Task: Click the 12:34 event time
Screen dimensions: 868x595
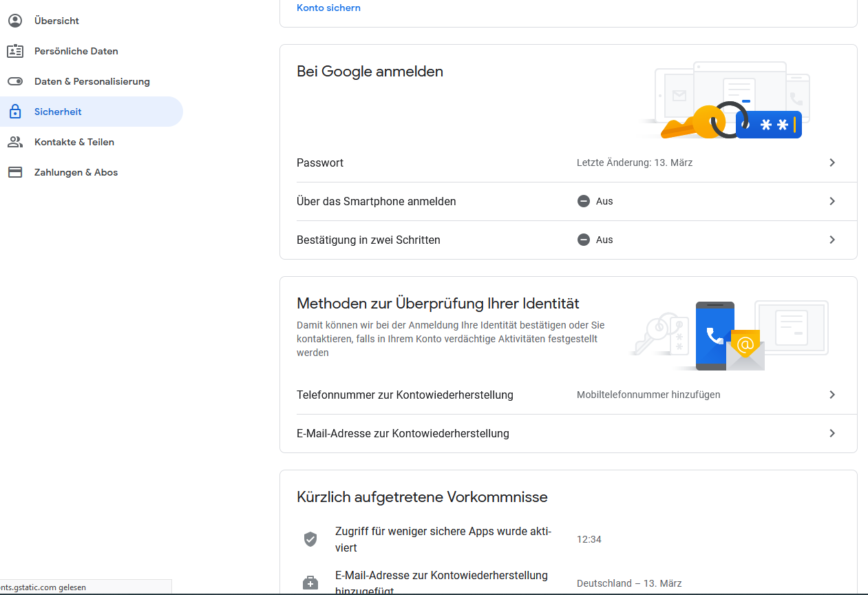Action: [589, 539]
